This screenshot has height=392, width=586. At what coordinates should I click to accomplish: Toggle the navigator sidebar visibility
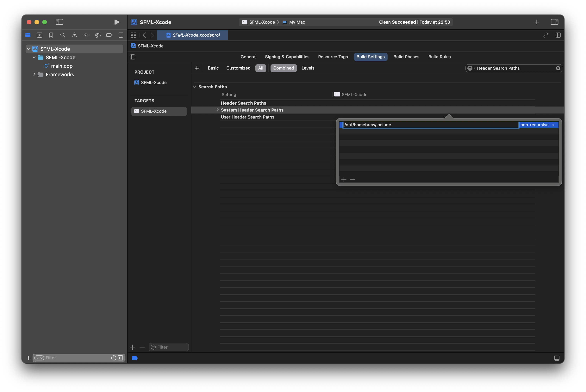(x=59, y=22)
